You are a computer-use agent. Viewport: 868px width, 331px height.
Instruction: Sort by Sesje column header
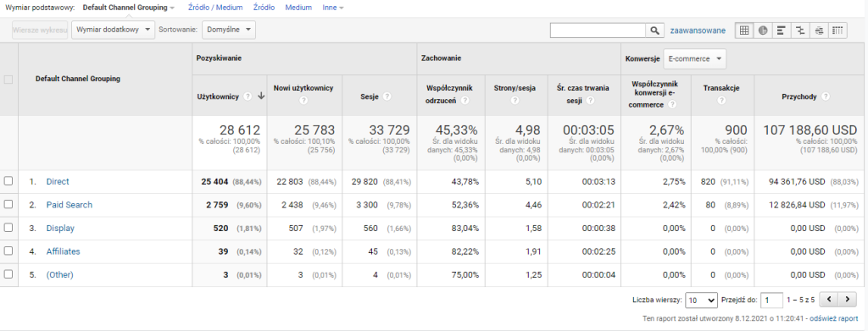370,97
